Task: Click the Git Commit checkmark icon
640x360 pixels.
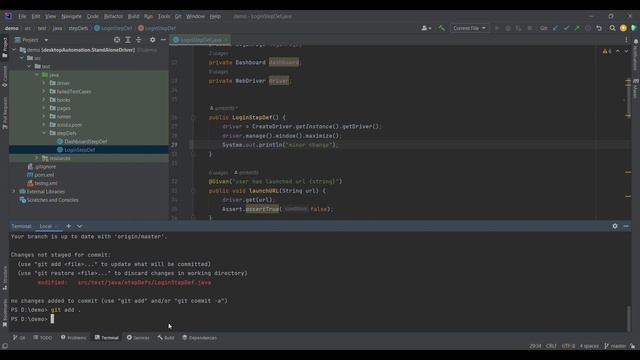Action: (566, 28)
